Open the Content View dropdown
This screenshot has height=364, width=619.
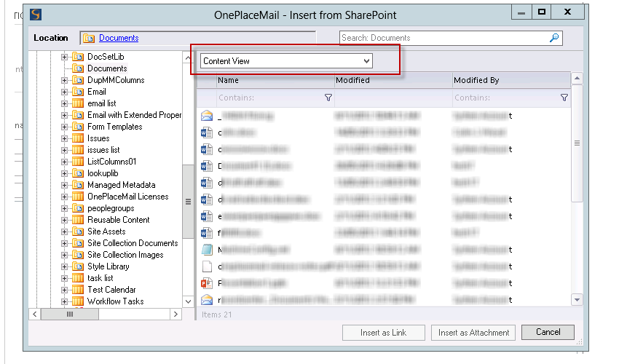287,61
